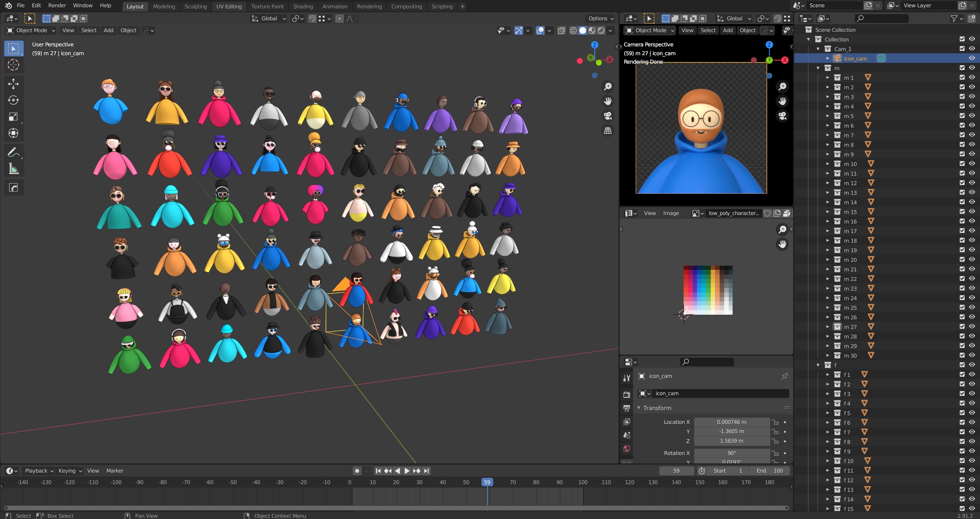Hide m 1 collection in viewport

tap(972, 77)
